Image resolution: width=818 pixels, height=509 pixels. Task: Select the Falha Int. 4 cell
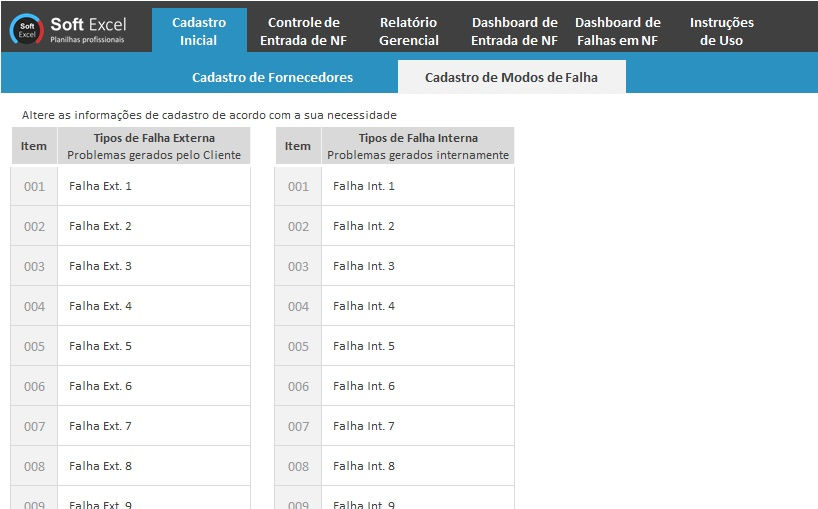[x=418, y=306]
